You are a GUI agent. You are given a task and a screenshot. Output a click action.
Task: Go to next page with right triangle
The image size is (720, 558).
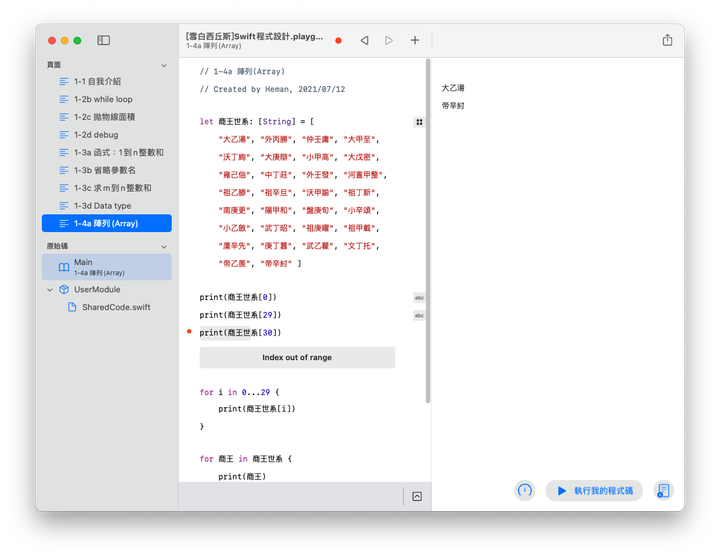(x=389, y=40)
